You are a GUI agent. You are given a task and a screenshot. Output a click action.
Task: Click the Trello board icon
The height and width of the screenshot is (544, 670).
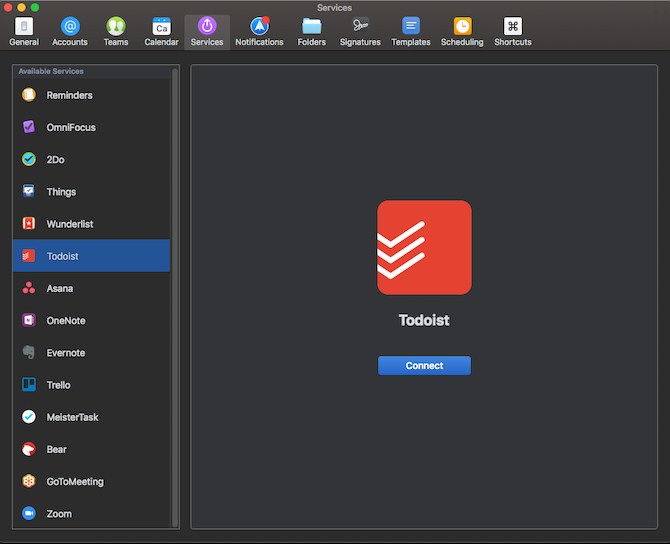click(x=29, y=385)
